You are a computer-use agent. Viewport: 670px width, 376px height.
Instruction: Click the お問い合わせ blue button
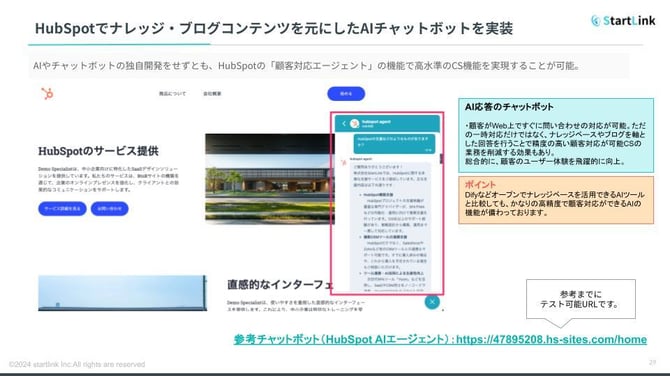109,209
